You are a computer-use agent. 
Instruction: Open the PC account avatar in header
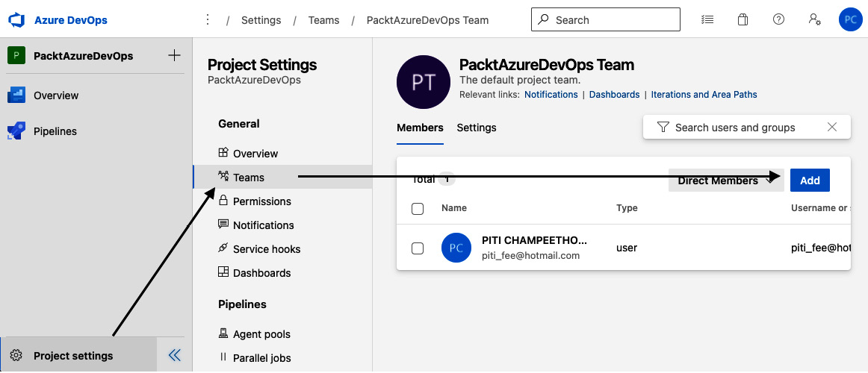tap(850, 20)
